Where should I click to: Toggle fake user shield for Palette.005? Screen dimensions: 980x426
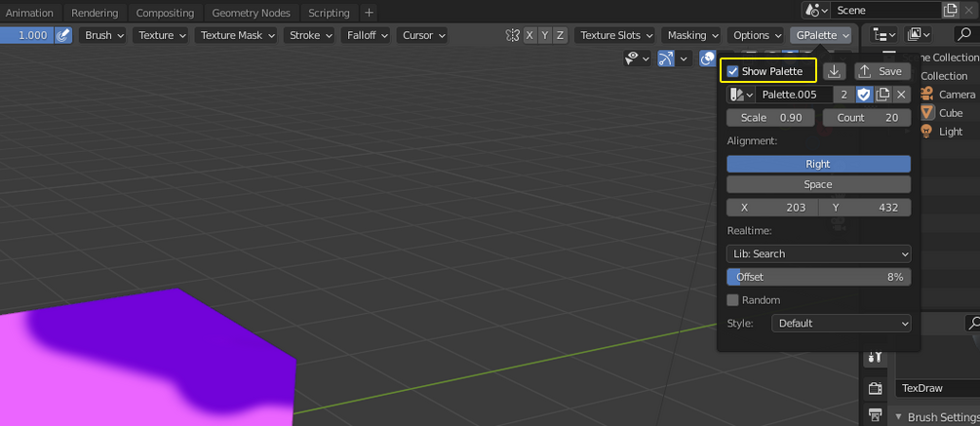click(864, 95)
